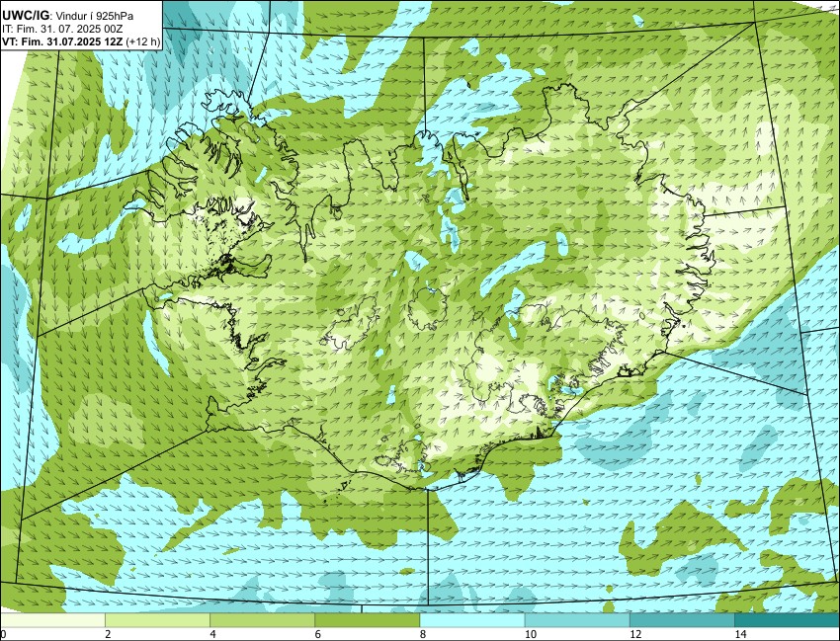The height and width of the screenshot is (641, 840).
Task: Click the 4–6 colour band in the legend
Action: [x=263, y=620]
